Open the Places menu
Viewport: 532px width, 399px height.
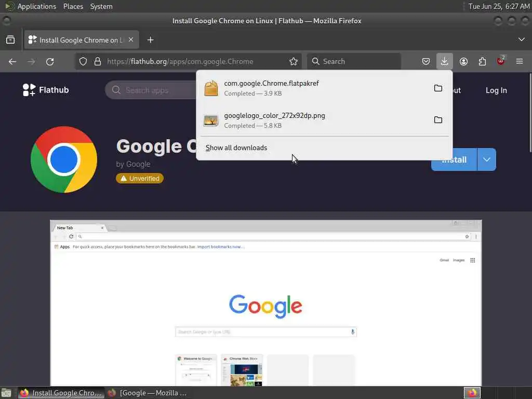(x=73, y=6)
